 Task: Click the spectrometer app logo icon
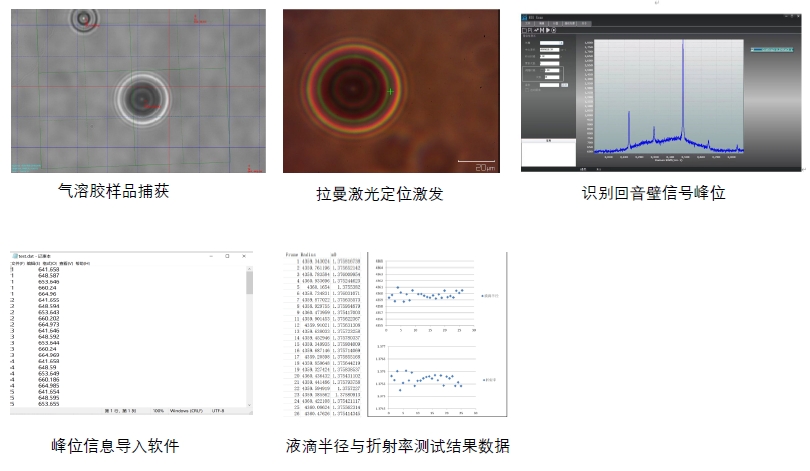[526, 17]
